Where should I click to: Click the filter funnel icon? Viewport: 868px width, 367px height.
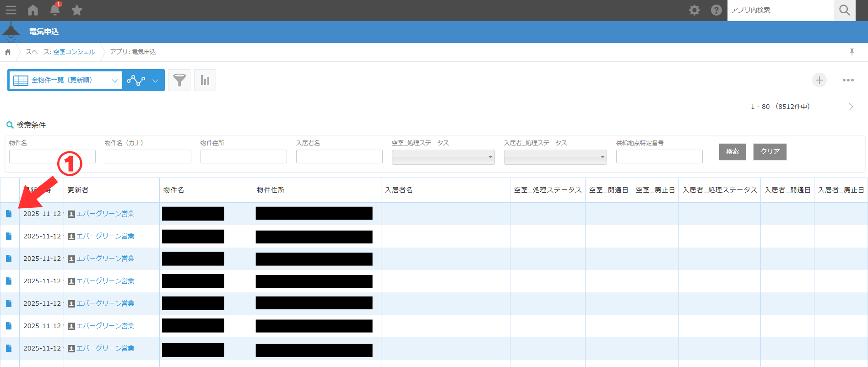click(x=179, y=81)
